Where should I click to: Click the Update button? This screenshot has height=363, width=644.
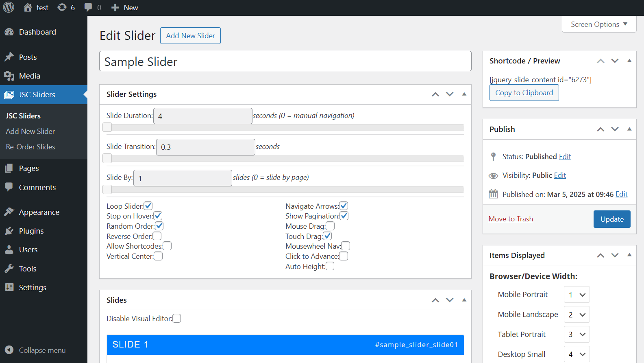tap(612, 219)
